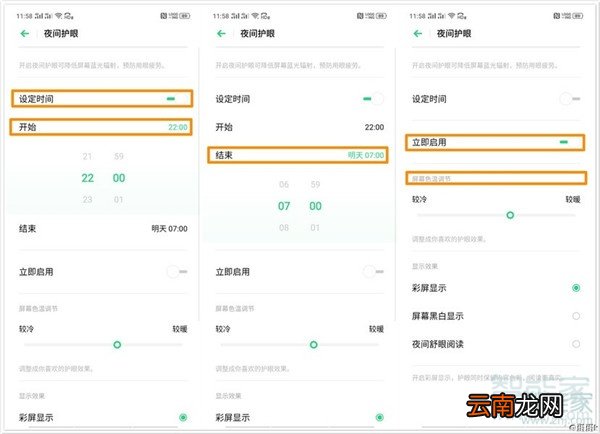Toggle 设定时间 switch in left screen
Viewport: 600px width, 434px height.
[176, 99]
